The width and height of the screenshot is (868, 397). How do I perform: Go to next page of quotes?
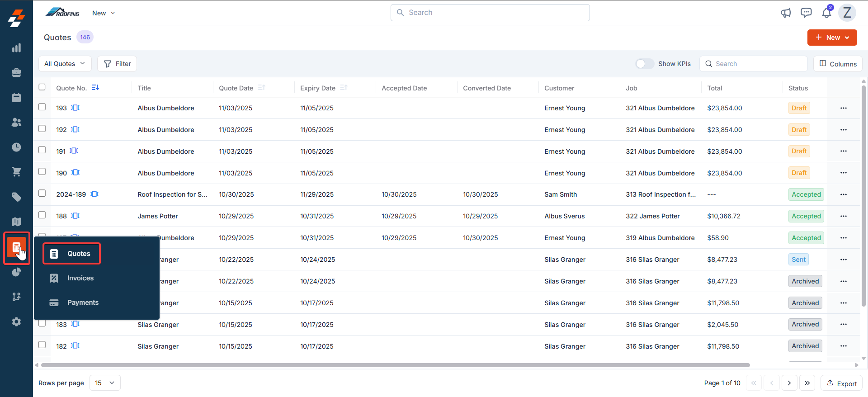click(x=789, y=383)
